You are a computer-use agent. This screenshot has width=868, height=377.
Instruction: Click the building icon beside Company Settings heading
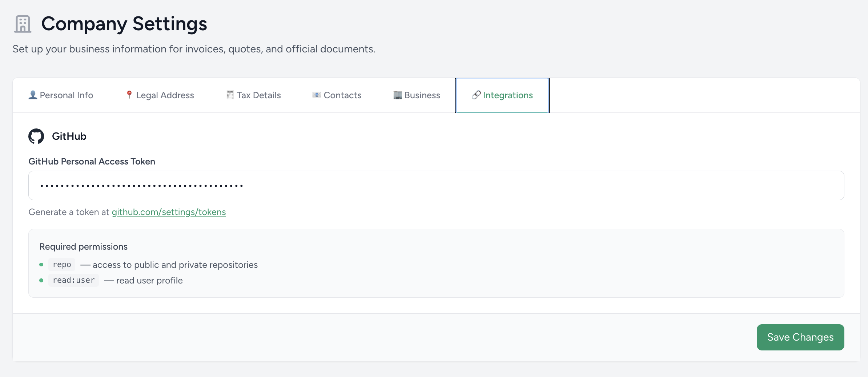coord(22,24)
